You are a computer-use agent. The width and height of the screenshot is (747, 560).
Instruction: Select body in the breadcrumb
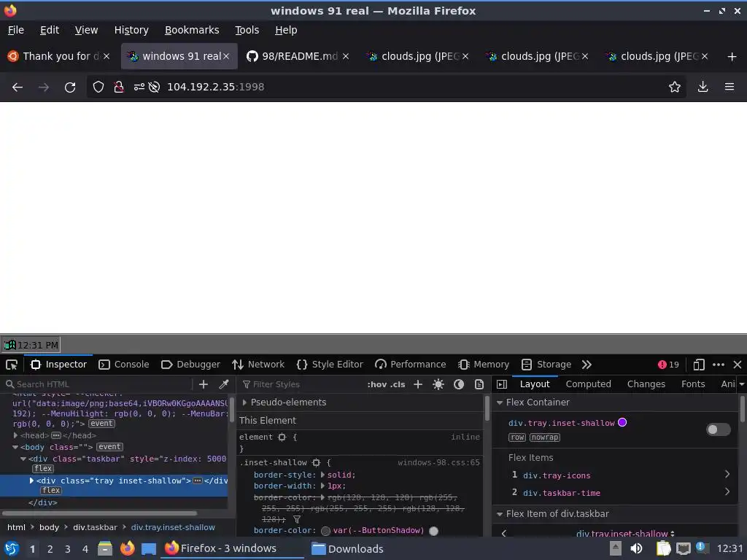pyautogui.click(x=49, y=527)
